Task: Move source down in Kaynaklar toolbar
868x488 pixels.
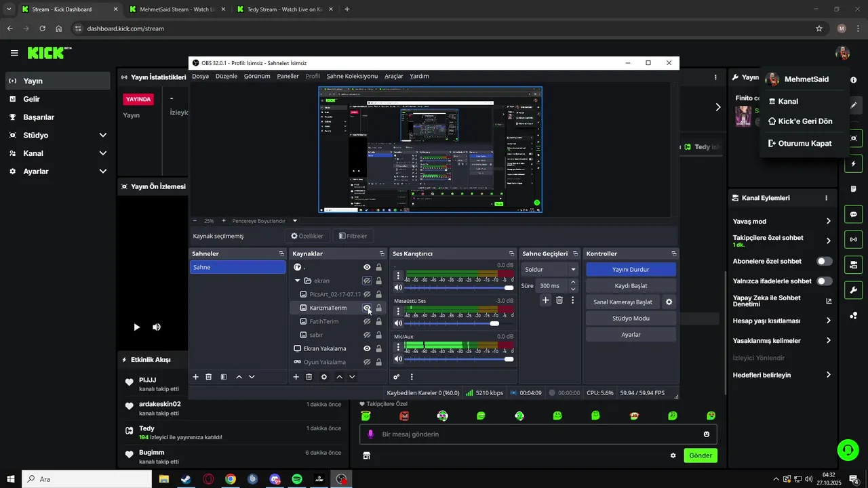Action: click(352, 377)
